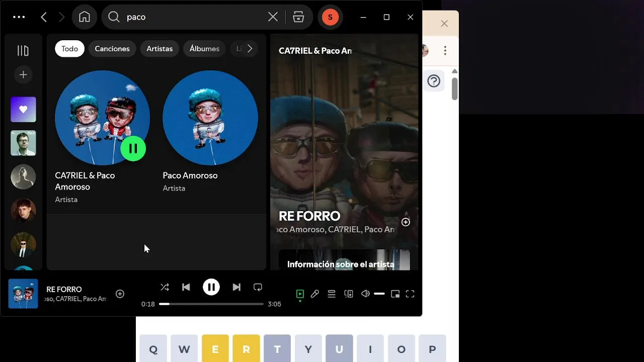Open the Paco Amoroso artist name
Image resolution: width=644 pixels, height=362 pixels.
pos(190,175)
